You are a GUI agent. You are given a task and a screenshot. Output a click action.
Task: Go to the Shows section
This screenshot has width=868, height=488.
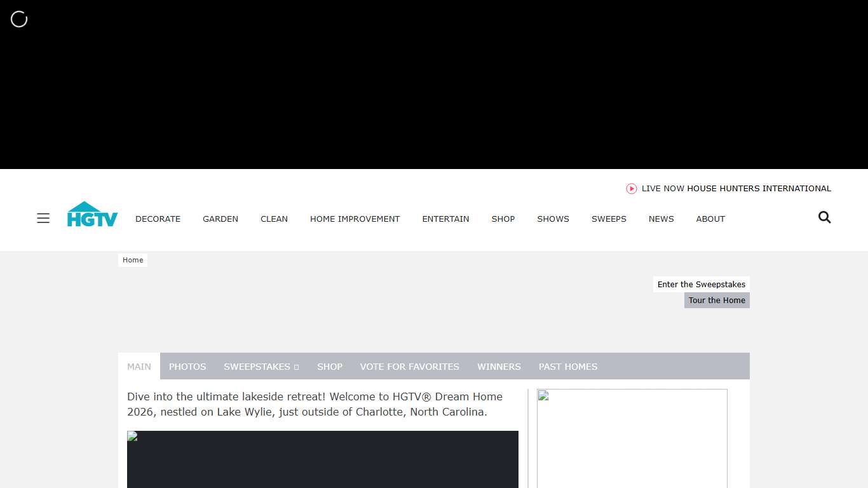click(553, 219)
